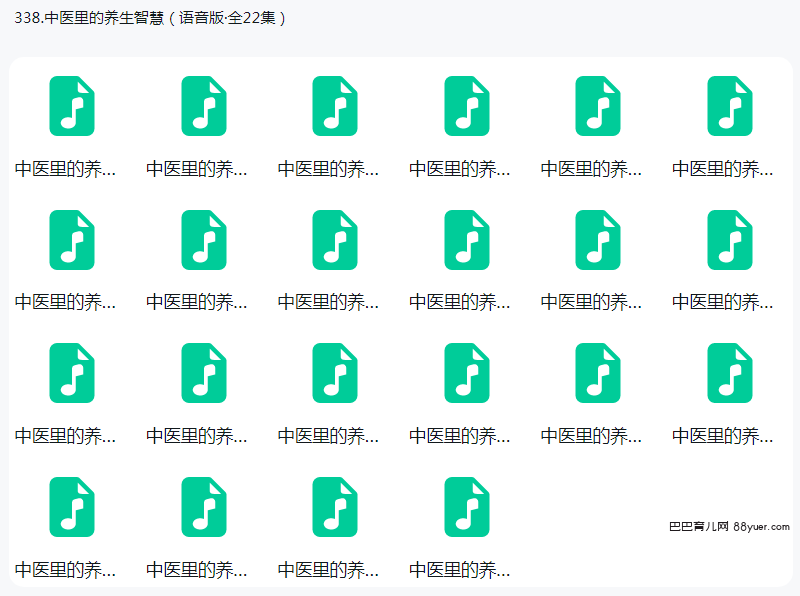Open the first audio file icon in the third row
This screenshot has height=596, width=800.
[72, 373]
